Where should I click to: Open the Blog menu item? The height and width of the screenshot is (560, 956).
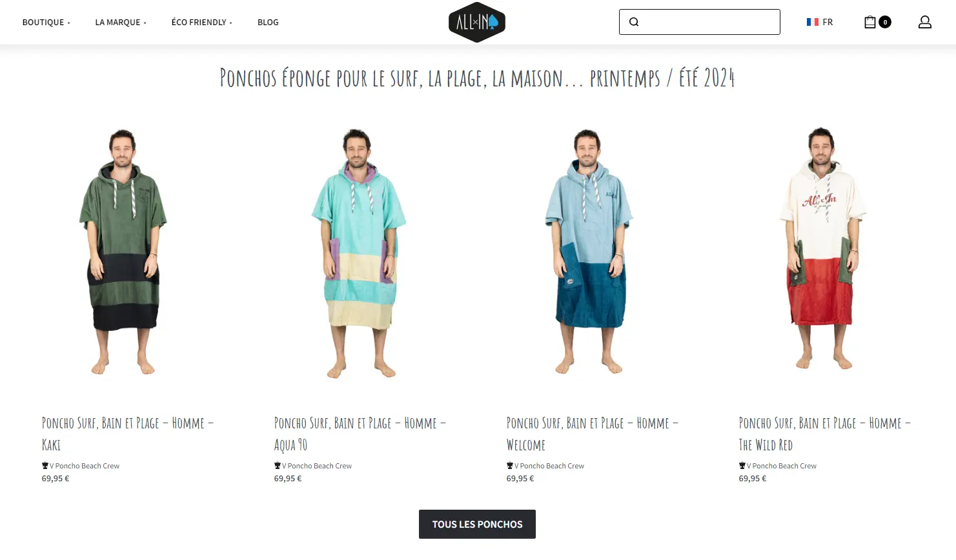point(268,22)
